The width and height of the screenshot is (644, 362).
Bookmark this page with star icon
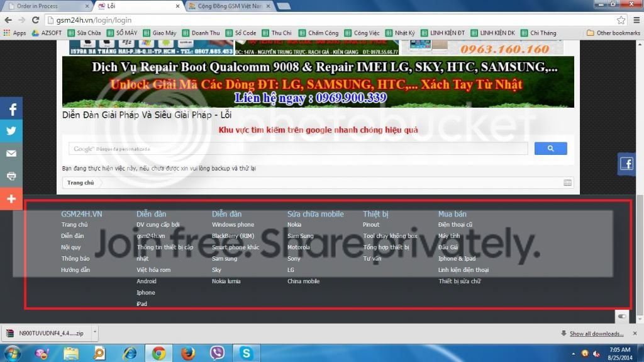[x=621, y=20]
